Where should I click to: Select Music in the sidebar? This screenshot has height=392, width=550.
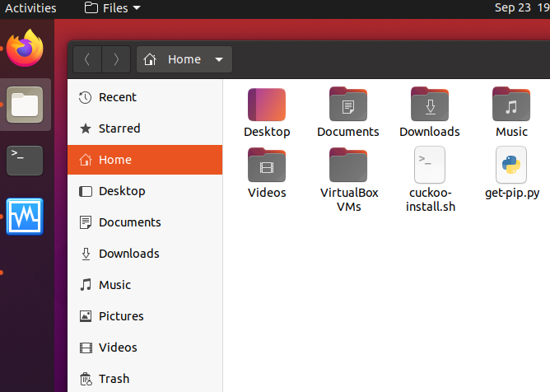point(145,285)
